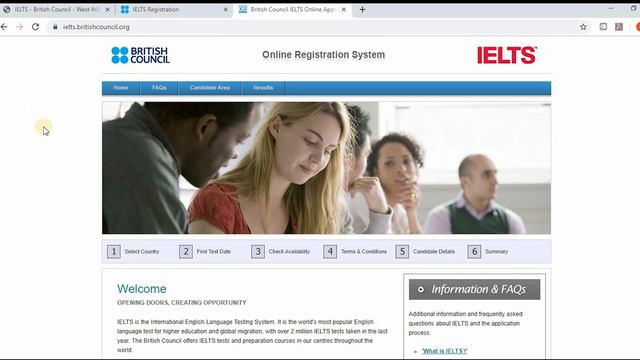Click the Candidate Details step label
This screenshot has height=360, width=640.
(434, 252)
